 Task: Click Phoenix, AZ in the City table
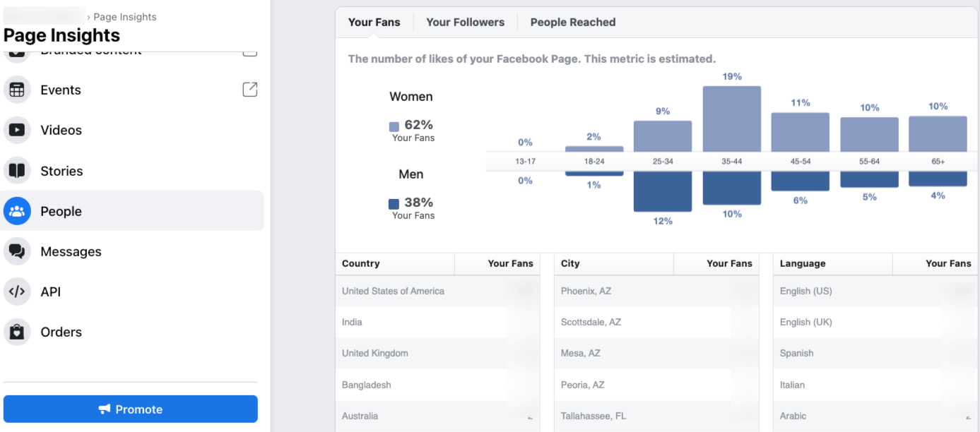point(586,291)
